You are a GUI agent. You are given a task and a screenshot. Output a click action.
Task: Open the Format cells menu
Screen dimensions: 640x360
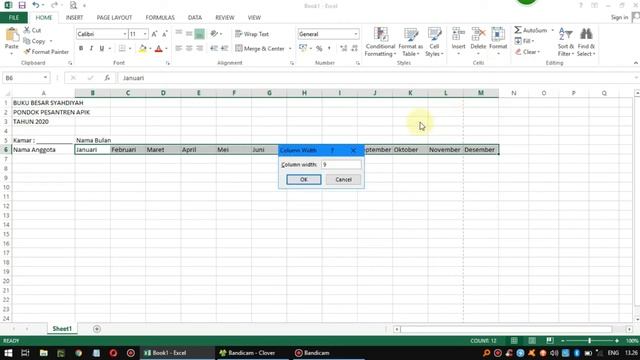[x=498, y=42]
